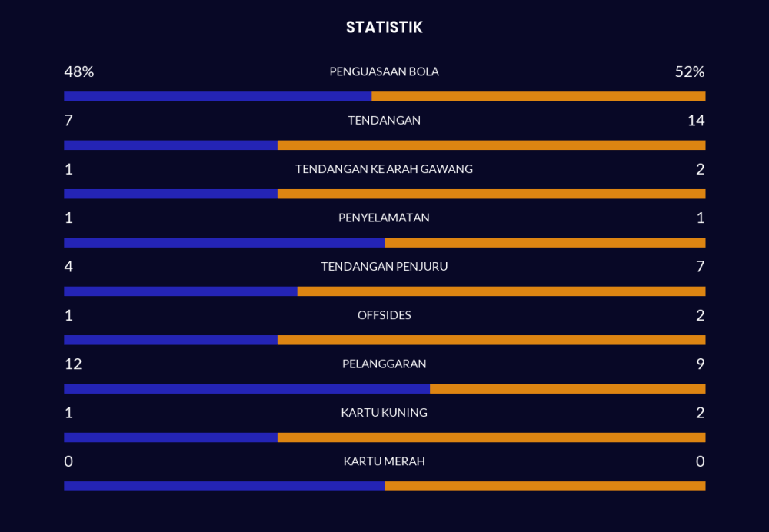The image size is (769, 532).
Task: Click the value 12 for Pelanggaran
Action: (73, 364)
